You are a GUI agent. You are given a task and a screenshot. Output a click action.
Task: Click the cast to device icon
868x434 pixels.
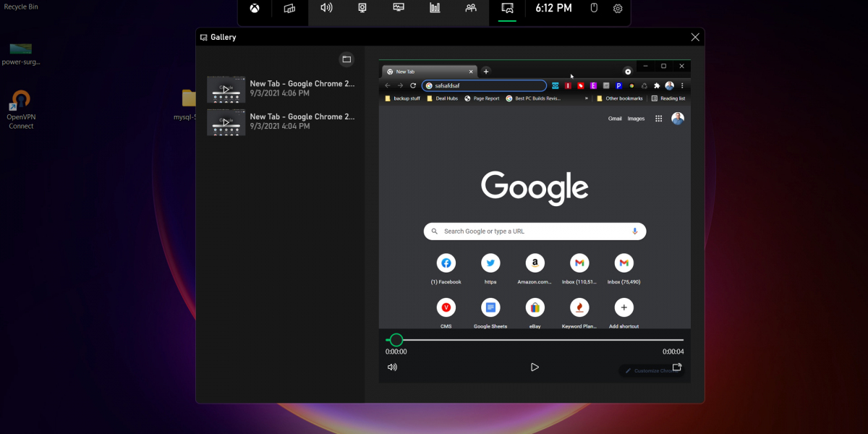(677, 367)
